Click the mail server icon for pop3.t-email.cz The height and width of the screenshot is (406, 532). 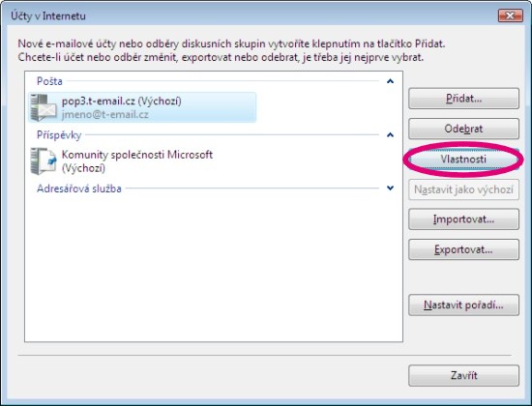(44, 107)
